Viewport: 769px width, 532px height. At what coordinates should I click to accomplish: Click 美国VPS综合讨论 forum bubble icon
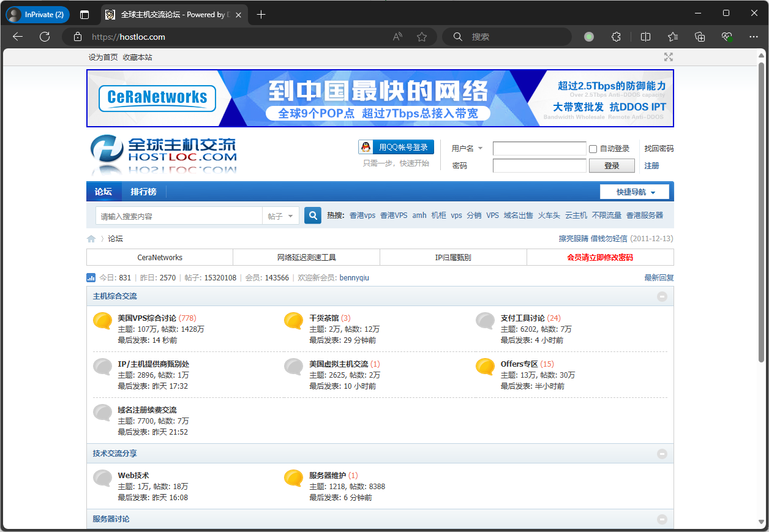[x=102, y=321]
